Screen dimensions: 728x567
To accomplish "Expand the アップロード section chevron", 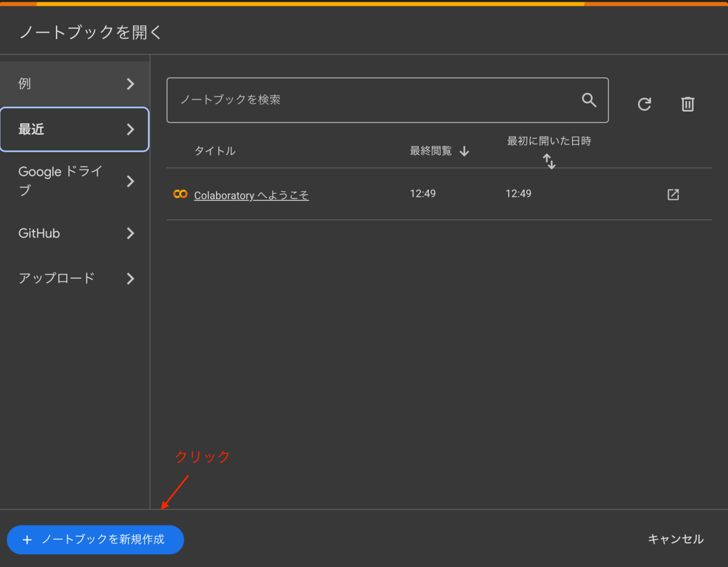I will (x=130, y=279).
